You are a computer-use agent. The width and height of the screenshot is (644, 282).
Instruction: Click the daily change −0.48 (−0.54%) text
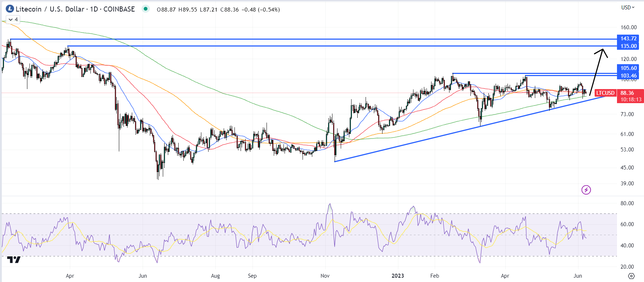[260, 9]
